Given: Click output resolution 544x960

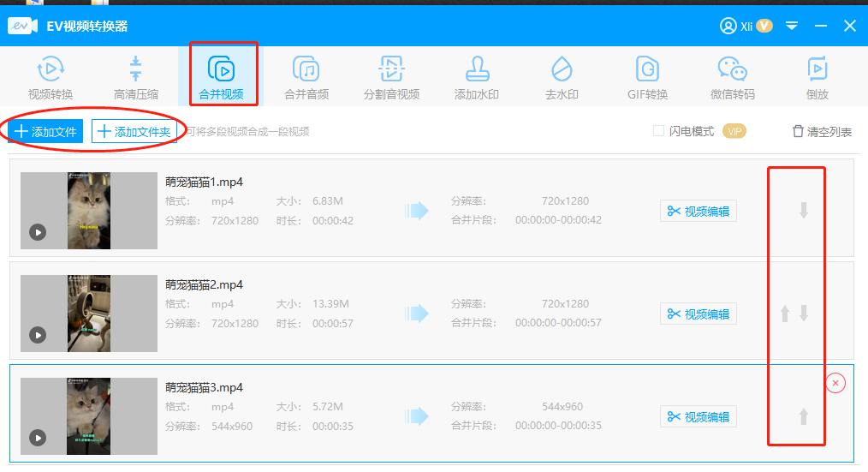Looking at the screenshot, I should (x=562, y=407).
